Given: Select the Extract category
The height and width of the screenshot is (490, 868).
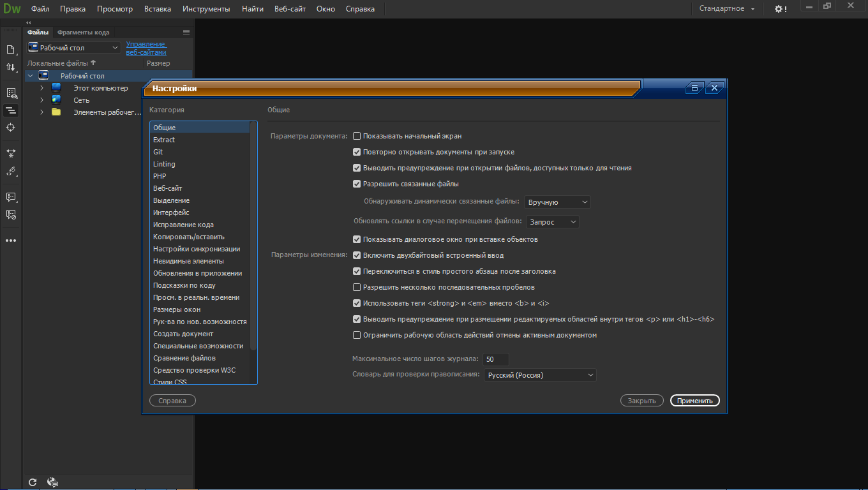Looking at the screenshot, I should pyautogui.click(x=200, y=140).
